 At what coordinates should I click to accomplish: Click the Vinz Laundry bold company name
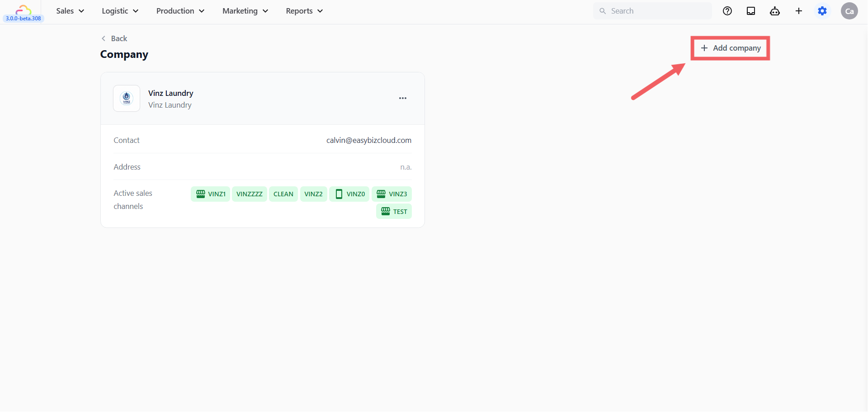tap(171, 93)
